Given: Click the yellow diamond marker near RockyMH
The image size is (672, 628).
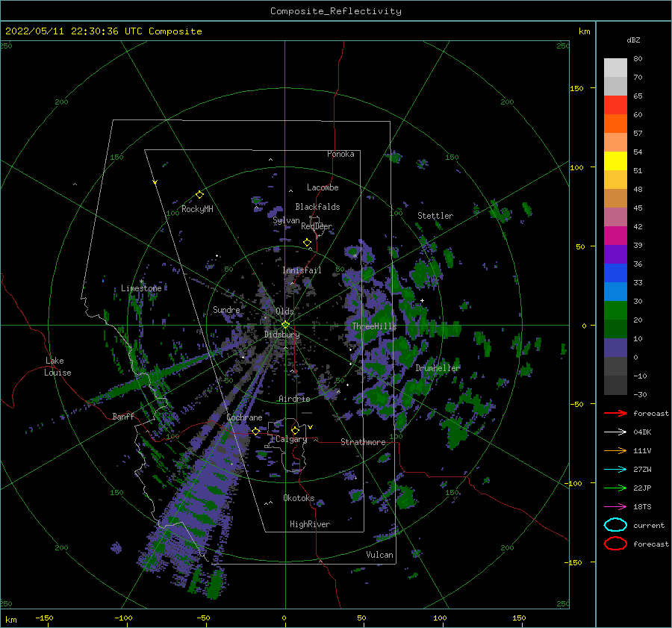Looking at the screenshot, I should 199,195.
